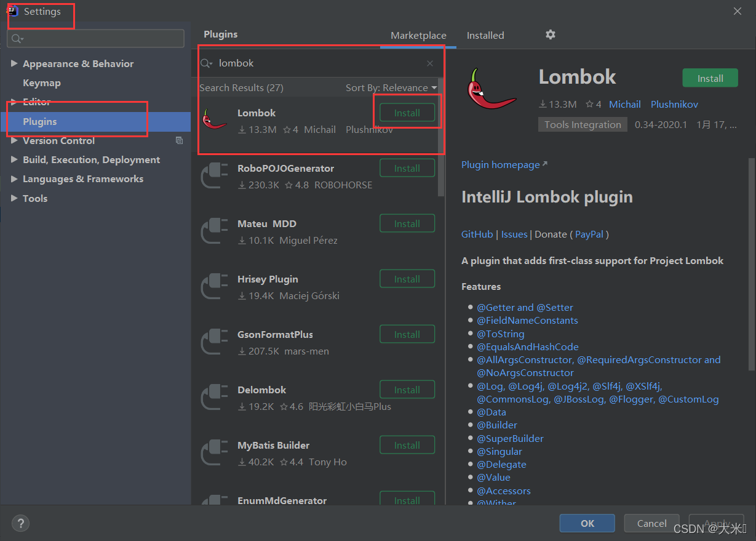Image resolution: width=756 pixels, height=541 pixels.
Task: Confirm settings with the OK button
Action: tap(587, 523)
